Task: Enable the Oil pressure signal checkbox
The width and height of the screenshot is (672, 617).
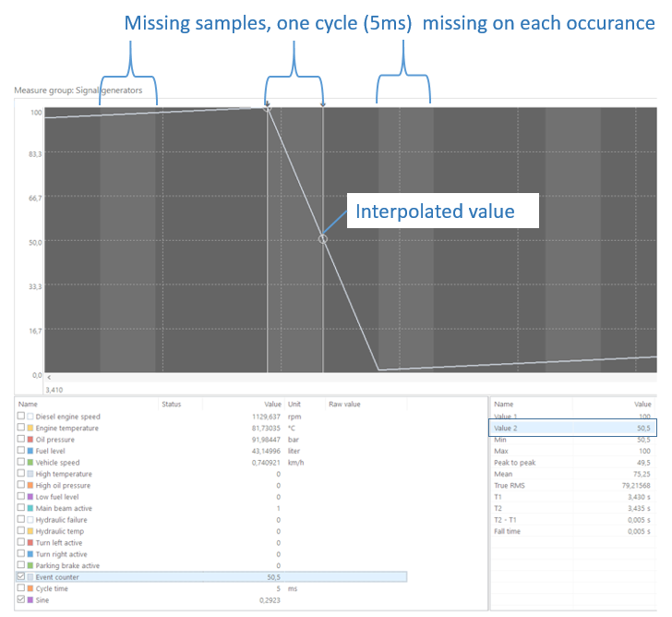Action: click(x=21, y=439)
